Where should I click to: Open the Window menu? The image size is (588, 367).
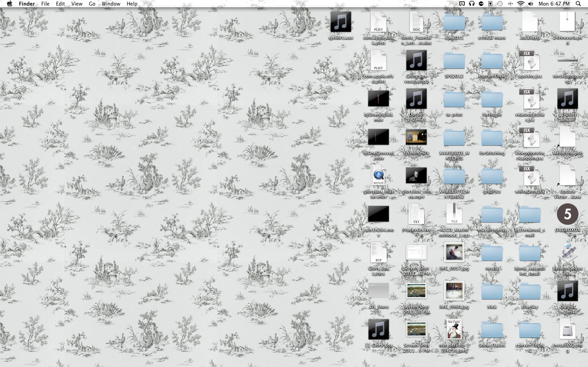coord(111,4)
